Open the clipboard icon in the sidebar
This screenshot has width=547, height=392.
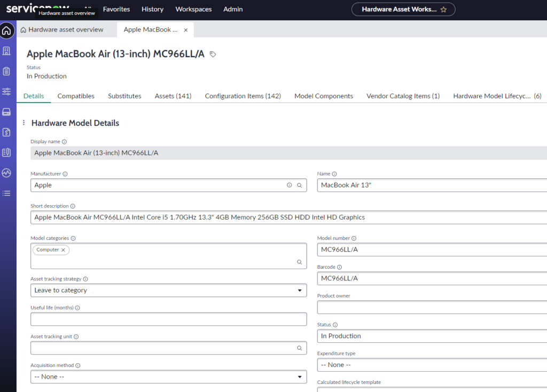[7, 71]
